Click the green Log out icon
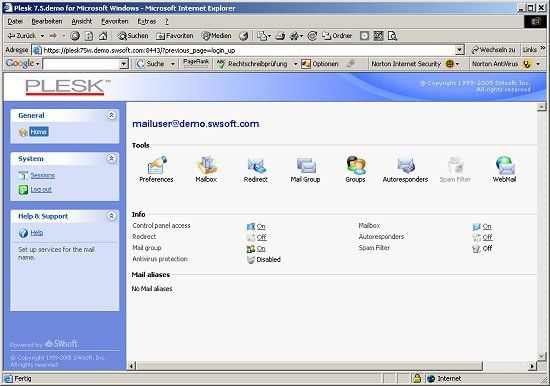 click(23, 190)
